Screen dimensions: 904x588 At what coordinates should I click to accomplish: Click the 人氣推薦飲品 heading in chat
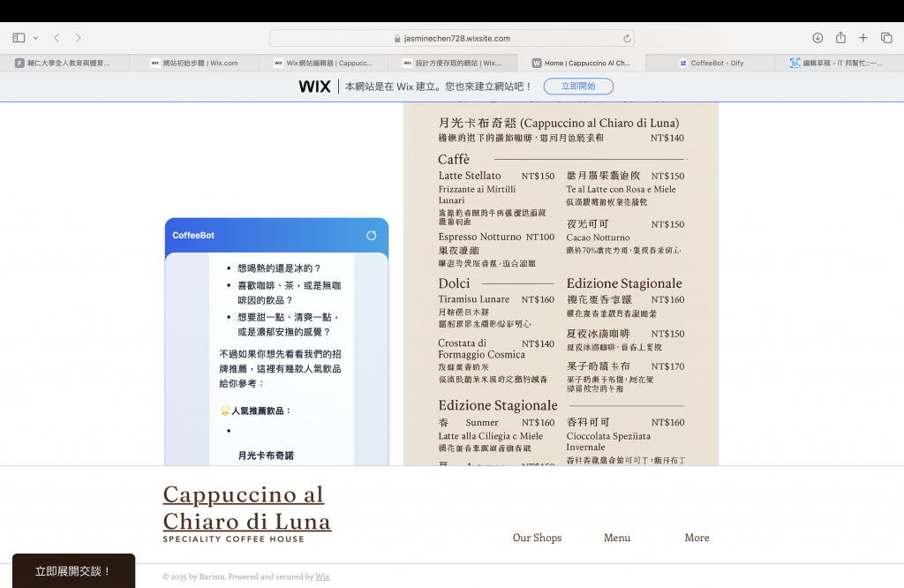[x=256, y=411]
